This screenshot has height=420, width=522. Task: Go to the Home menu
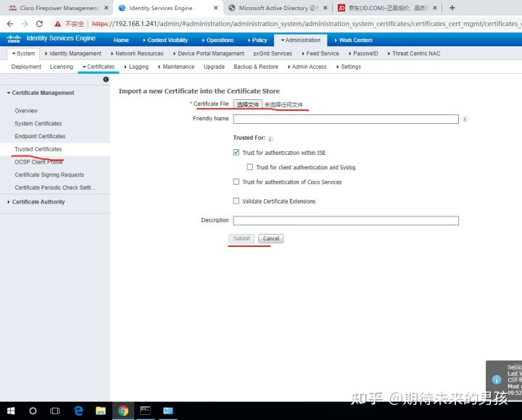click(121, 40)
